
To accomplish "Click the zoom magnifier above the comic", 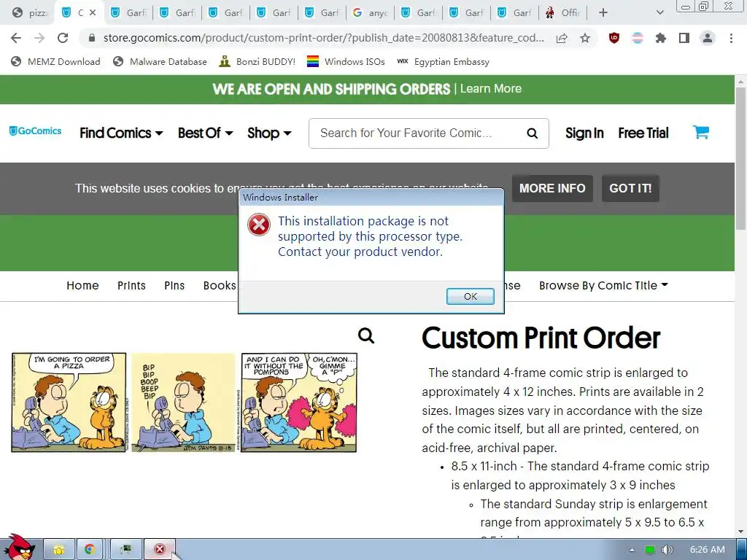I will coord(366,335).
